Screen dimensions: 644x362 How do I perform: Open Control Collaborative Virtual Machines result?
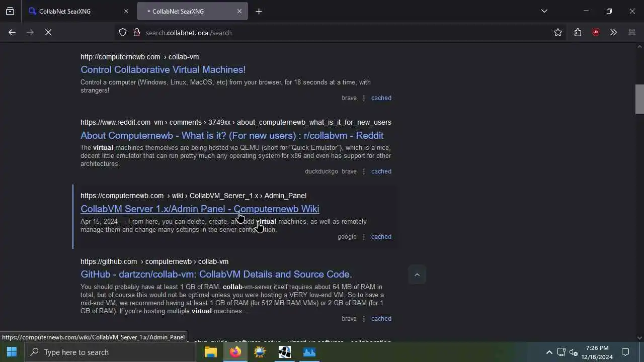click(x=163, y=70)
